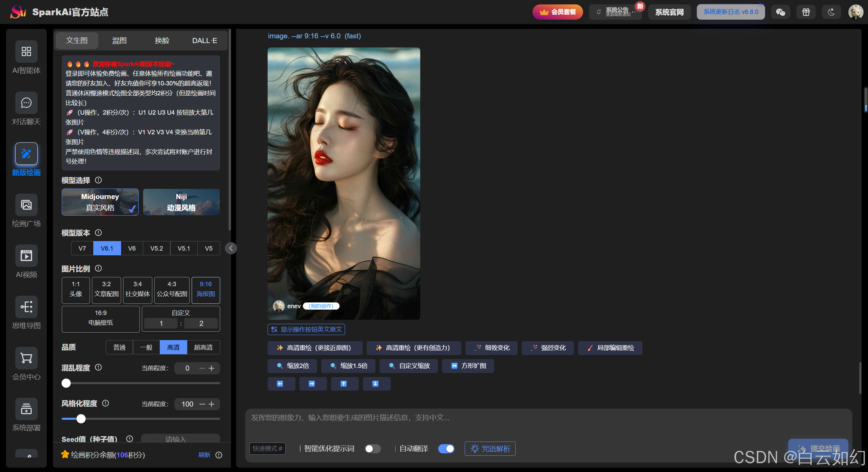Enable the 智能优化提示词 switch
Image resolution: width=868 pixels, height=472 pixels.
tap(372, 449)
